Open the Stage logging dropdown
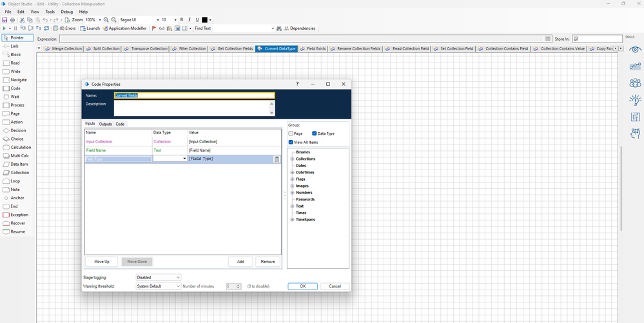 pyautogui.click(x=158, y=278)
